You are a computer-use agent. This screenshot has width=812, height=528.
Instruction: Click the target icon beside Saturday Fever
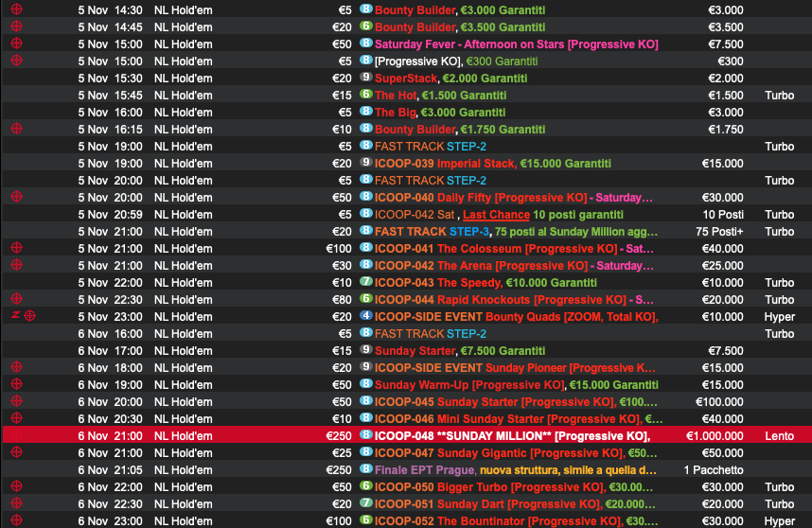(17, 44)
